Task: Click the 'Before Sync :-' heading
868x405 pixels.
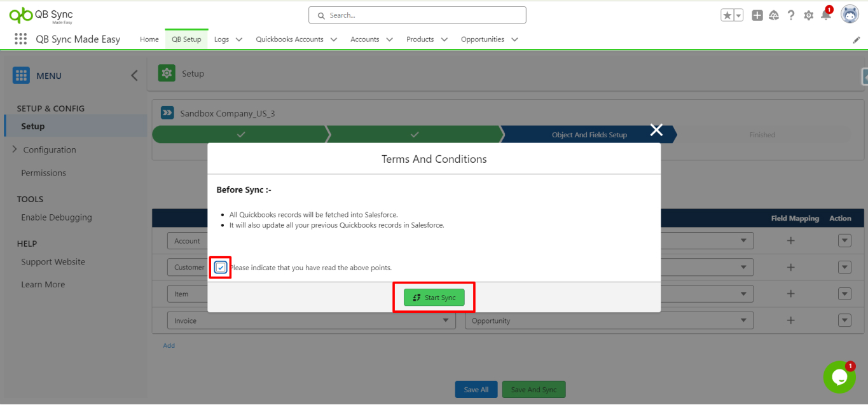Action: [x=244, y=190]
